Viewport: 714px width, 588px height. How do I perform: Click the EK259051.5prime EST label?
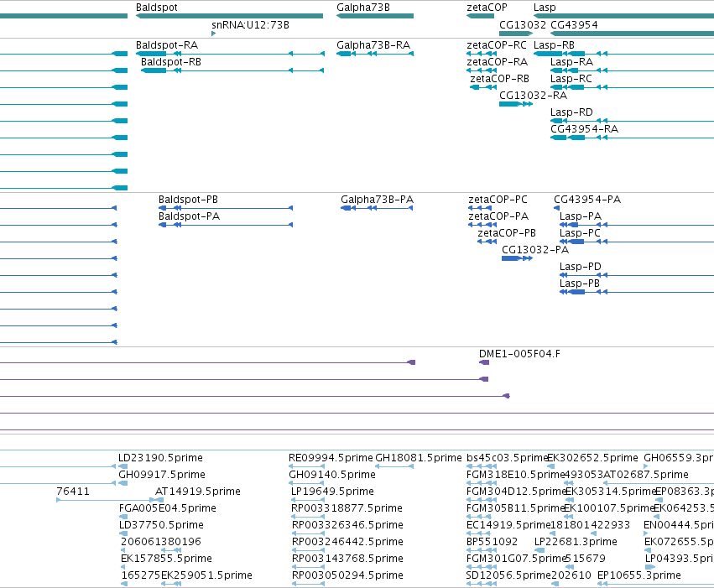pyautogui.click(x=206, y=575)
